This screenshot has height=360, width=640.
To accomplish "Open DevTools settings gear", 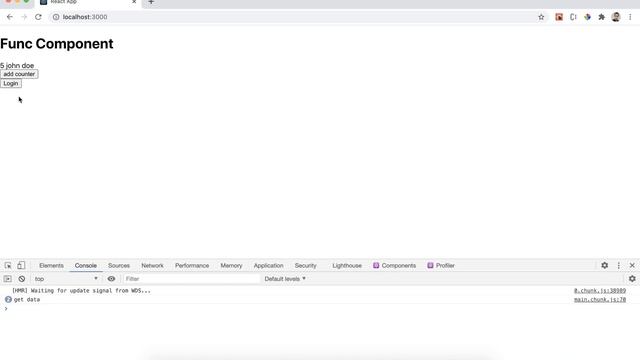I will (604, 265).
